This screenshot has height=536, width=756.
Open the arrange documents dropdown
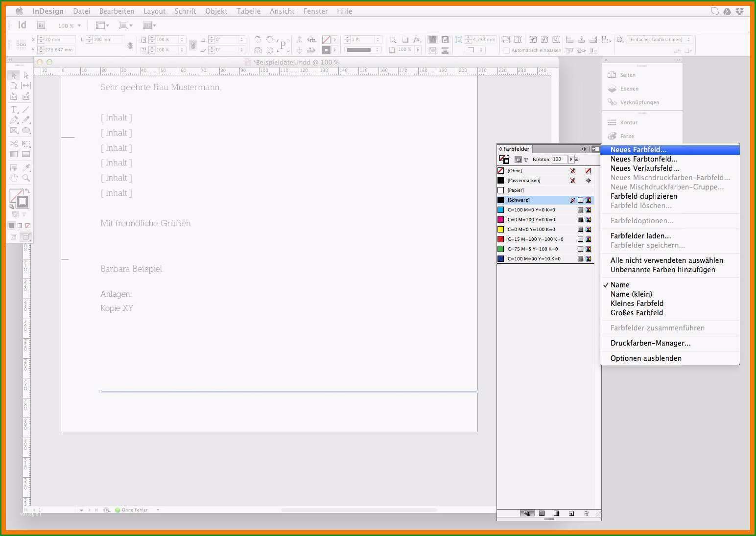149,25
